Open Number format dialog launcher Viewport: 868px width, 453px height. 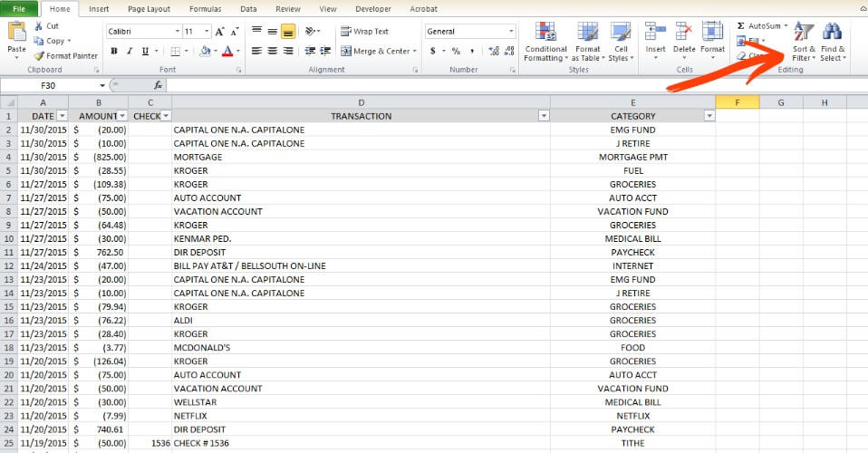pyautogui.click(x=512, y=71)
